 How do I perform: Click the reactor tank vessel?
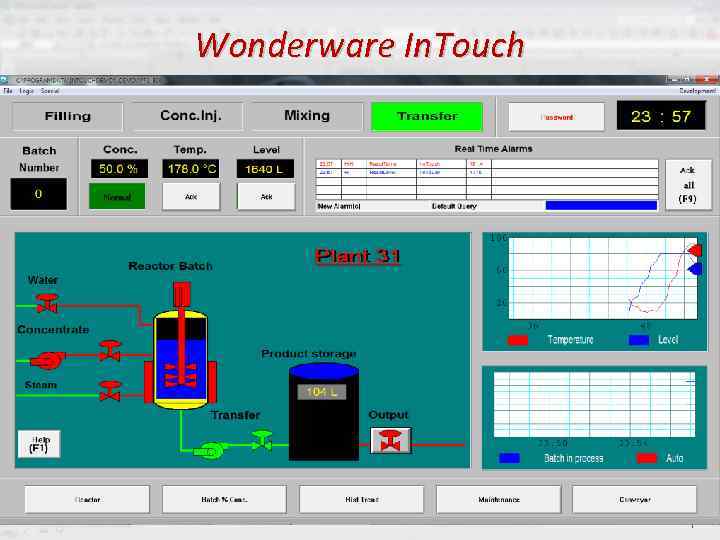pos(180,360)
